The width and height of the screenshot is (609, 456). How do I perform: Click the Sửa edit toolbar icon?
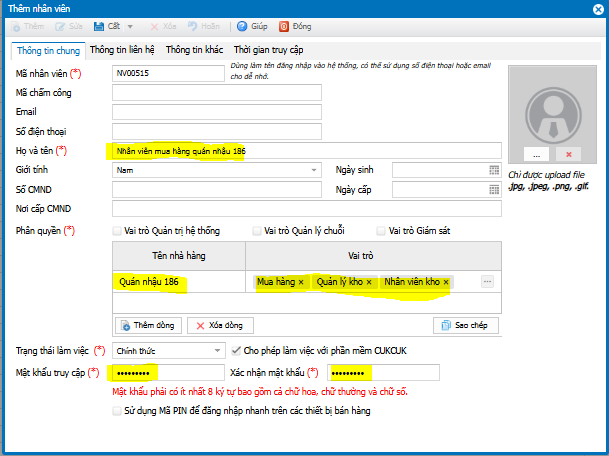coord(60,26)
